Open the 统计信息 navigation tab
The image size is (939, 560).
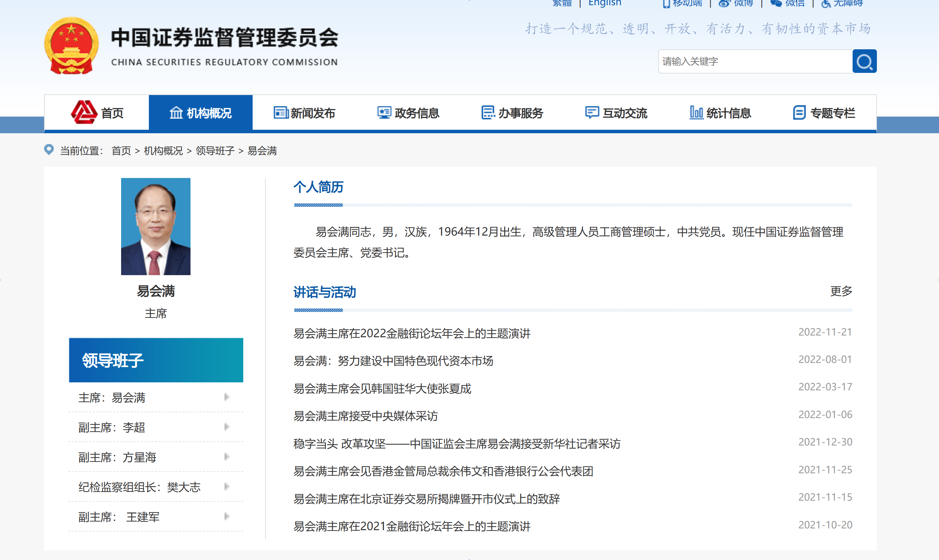pyautogui.click(x=720, y=112)
